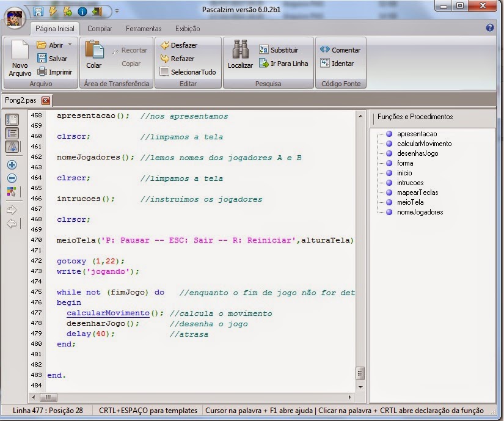The image size is (504, 421).
Task: Open a file with the Abrir button
Action: tap(50, 45)
